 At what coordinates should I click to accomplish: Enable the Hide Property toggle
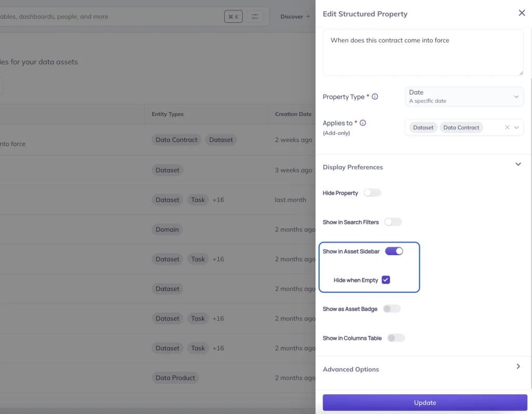tap(372, 192)
